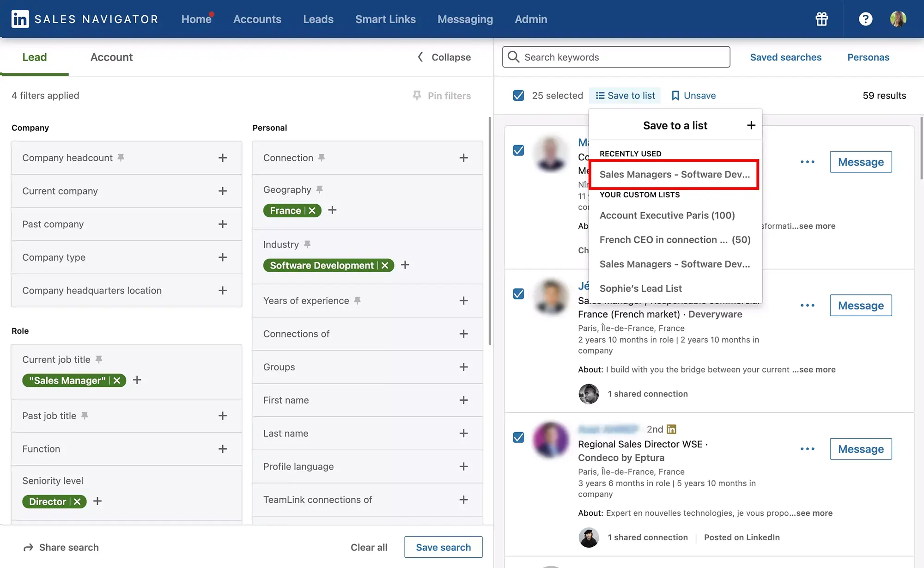Click the Search keywords input field
The width and height of the screenshot is (924, 568).
click(x=616, y=57)
